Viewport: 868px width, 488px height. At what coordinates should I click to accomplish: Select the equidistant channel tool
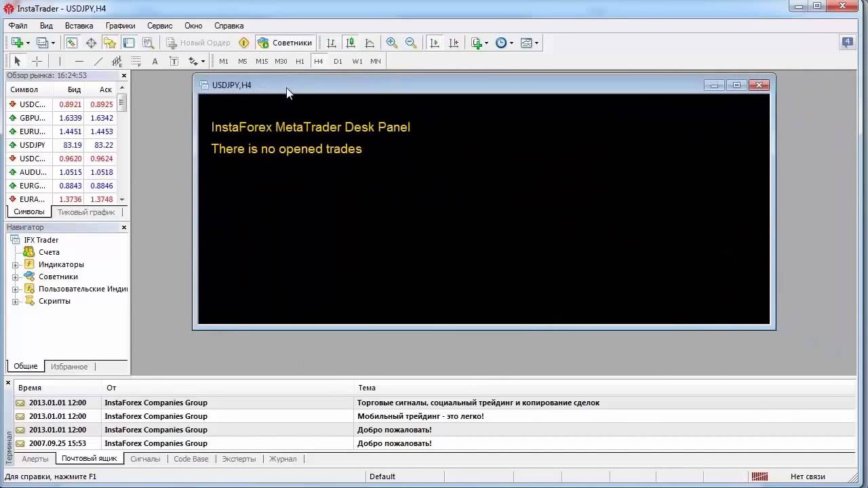117,61
